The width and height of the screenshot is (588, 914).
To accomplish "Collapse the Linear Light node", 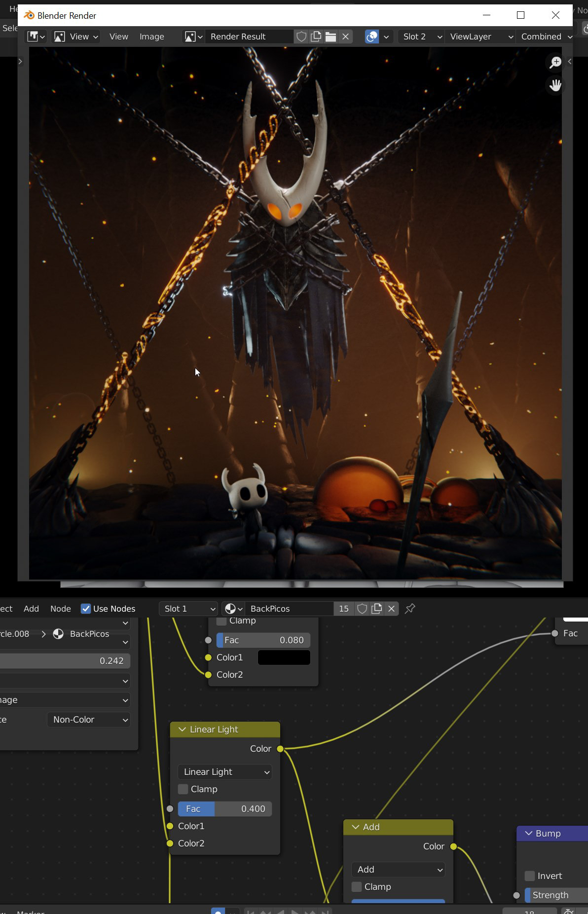I will pyautogui.click(x=182, y=730).
